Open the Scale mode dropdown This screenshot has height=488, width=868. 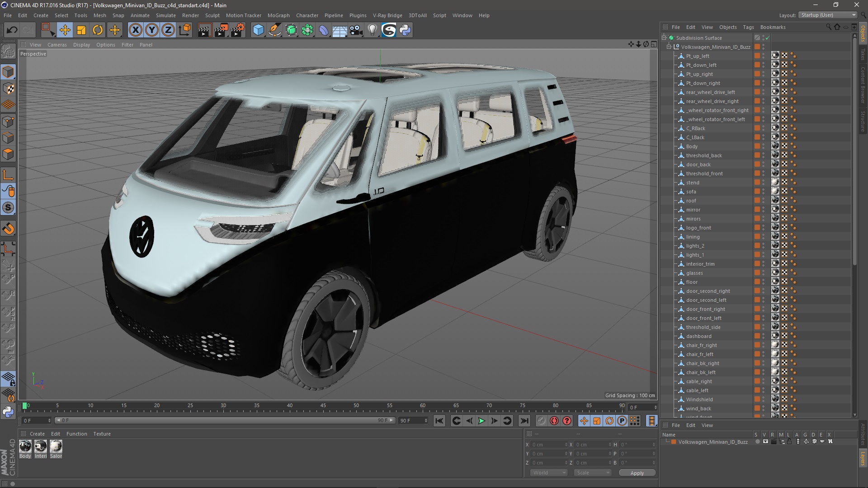592,473
